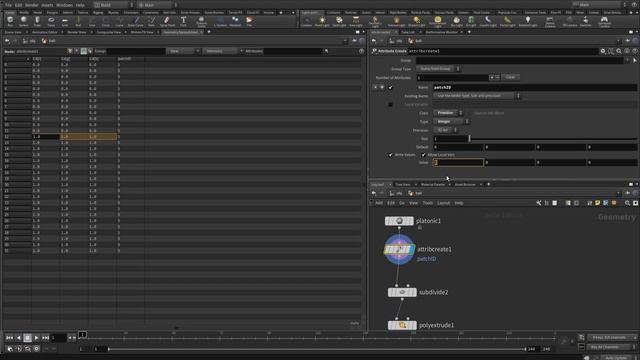Click the Clear attributes button
The width and height of the screenshot is (640, 360).
(x=510, y=77)
